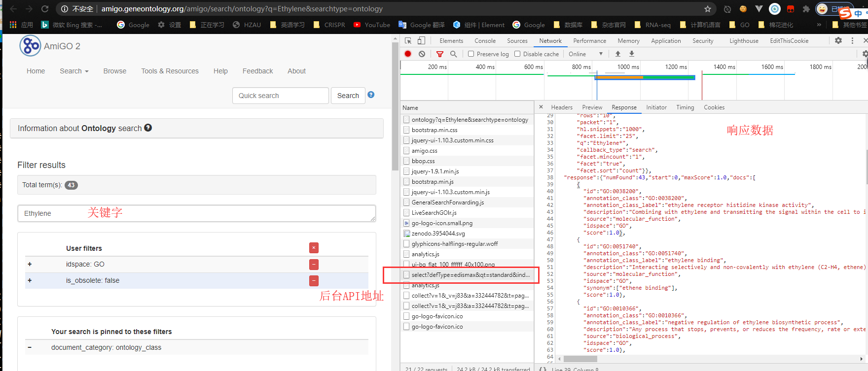Switch to the Console tab
This screenshot has width=868, height=371.
[x=485, y=41]
